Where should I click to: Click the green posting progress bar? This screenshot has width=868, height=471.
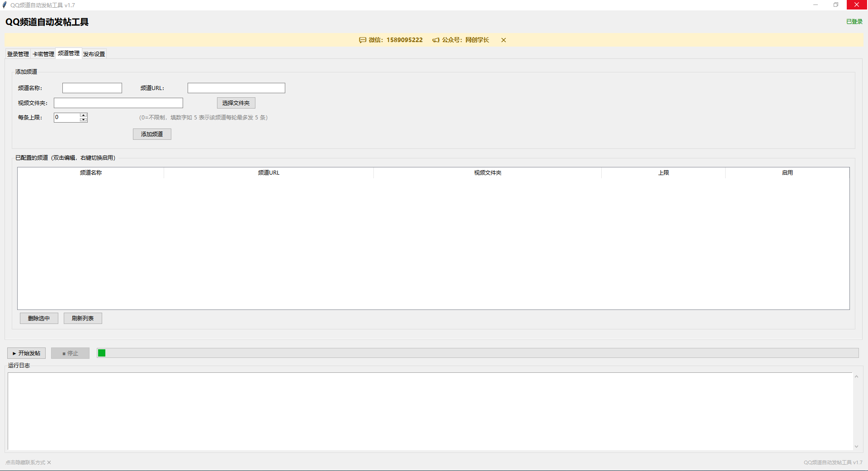478,353
